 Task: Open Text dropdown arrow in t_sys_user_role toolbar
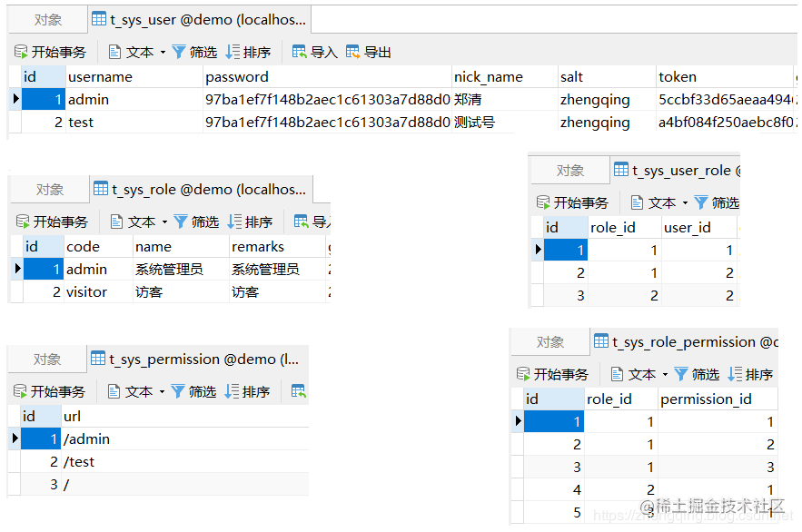686,202
